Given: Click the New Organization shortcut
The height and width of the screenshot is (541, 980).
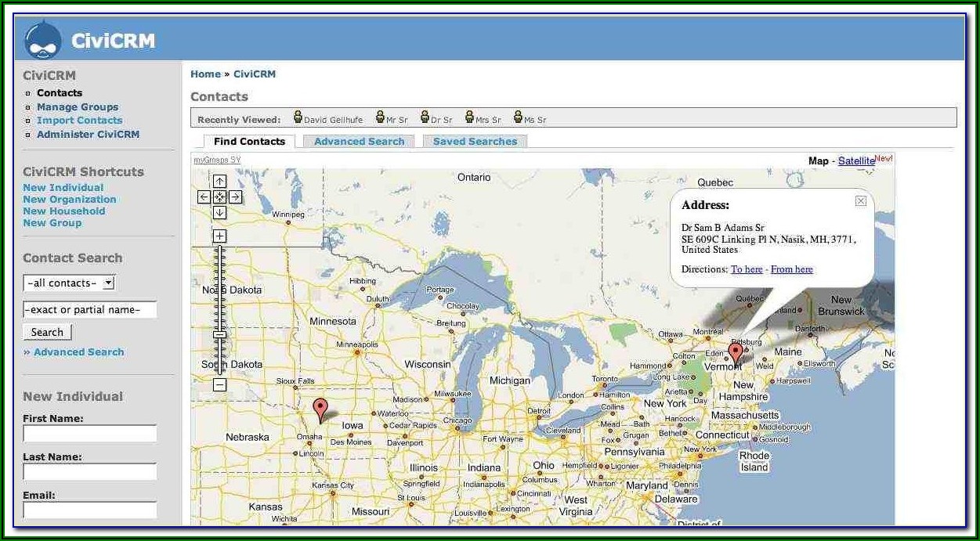Looking at the screenshot, I should (69, 200).
